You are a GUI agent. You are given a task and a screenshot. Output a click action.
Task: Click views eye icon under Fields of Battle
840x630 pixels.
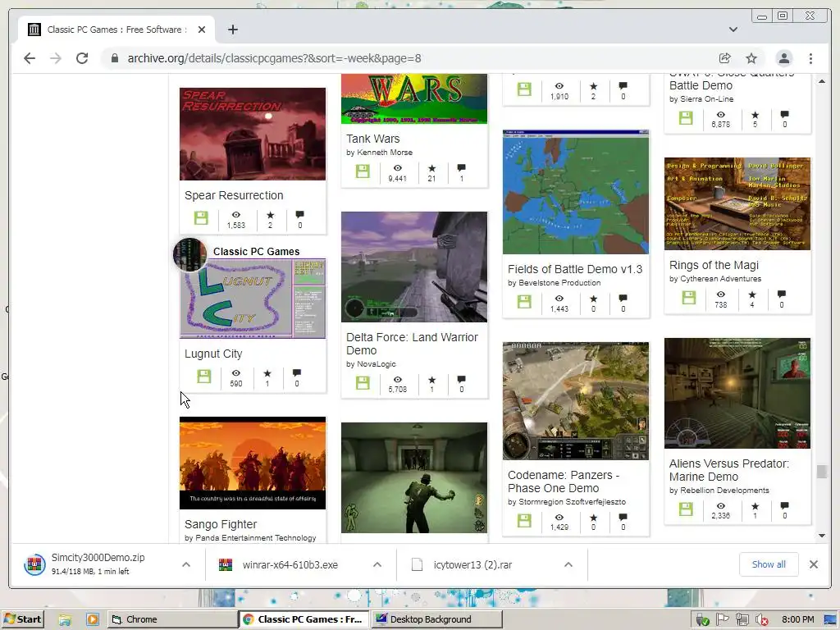tap(559, 299)
